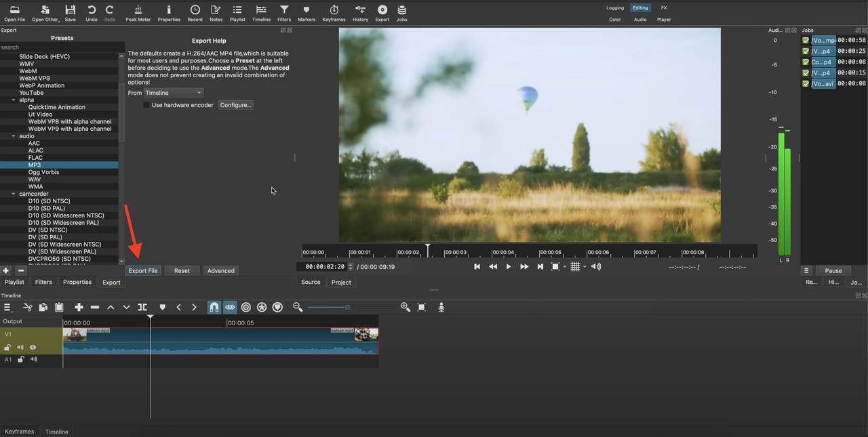The width and height of the screenshot is (868, 437).
Task: Switch to the Playlist tab
Action: pyautogui.click(x=14, y=282)
